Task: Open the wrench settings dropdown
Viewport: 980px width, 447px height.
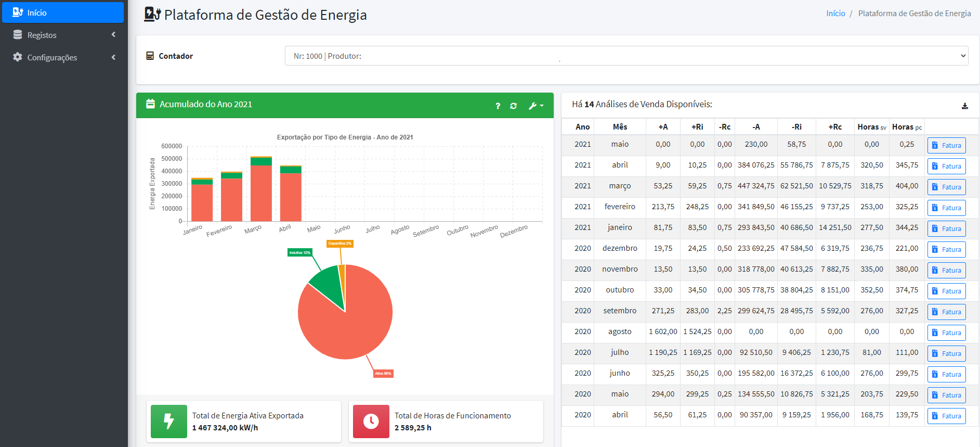Action: pos(535,106)
